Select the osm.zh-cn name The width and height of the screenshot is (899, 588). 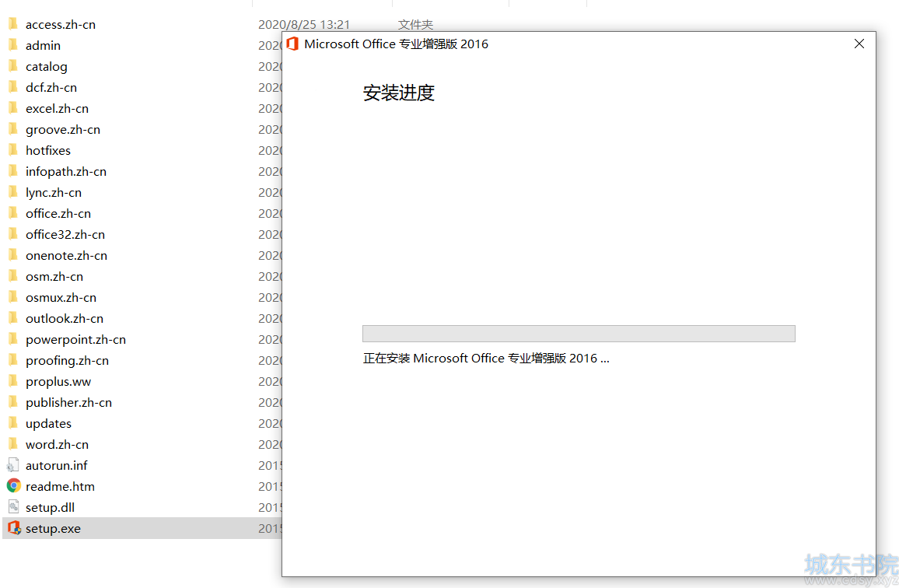click(54, 277)
